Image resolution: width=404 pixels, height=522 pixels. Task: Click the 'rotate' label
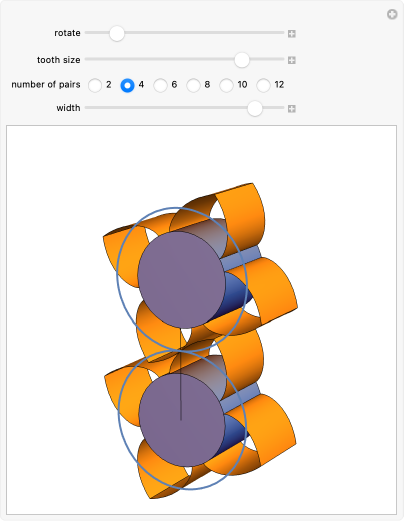(67, 33)
